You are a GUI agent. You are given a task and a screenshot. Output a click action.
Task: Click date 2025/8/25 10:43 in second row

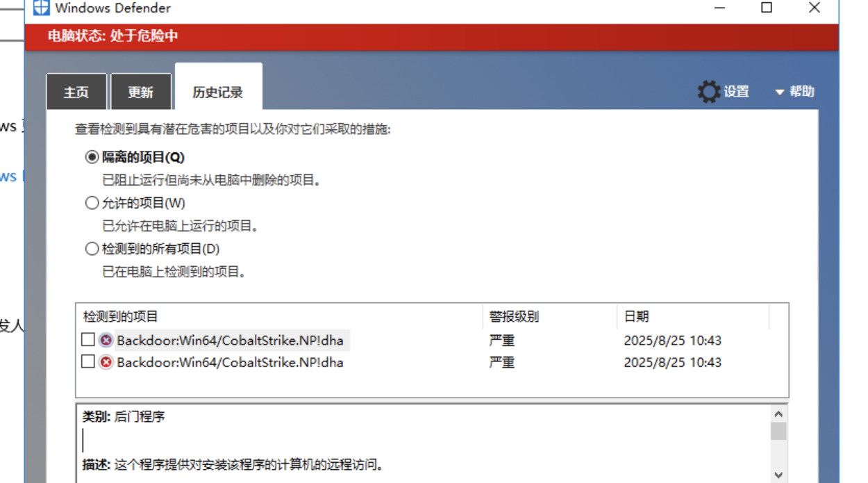click(672, 362)
